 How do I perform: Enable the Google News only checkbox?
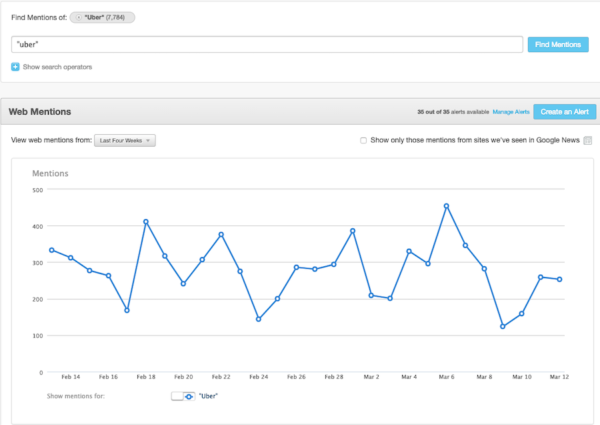pos(364,141)
